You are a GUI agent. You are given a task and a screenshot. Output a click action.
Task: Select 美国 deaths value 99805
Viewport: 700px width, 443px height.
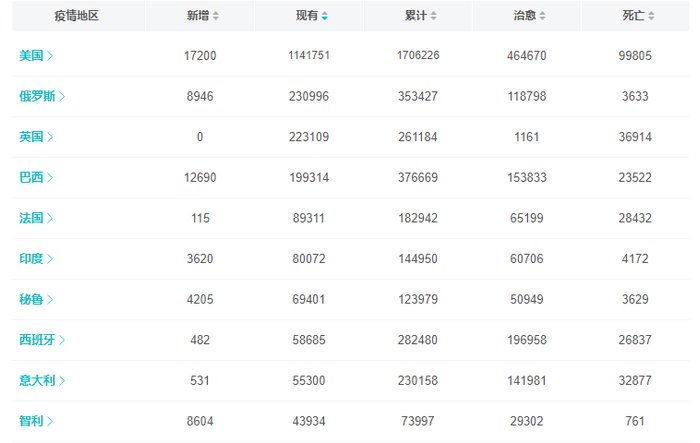[x=635, y=56]
